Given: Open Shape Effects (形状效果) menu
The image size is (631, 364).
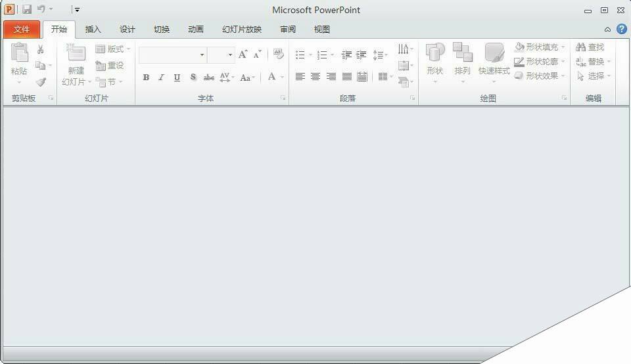Looking at the screenshot, I should click(x=540, y=76).
